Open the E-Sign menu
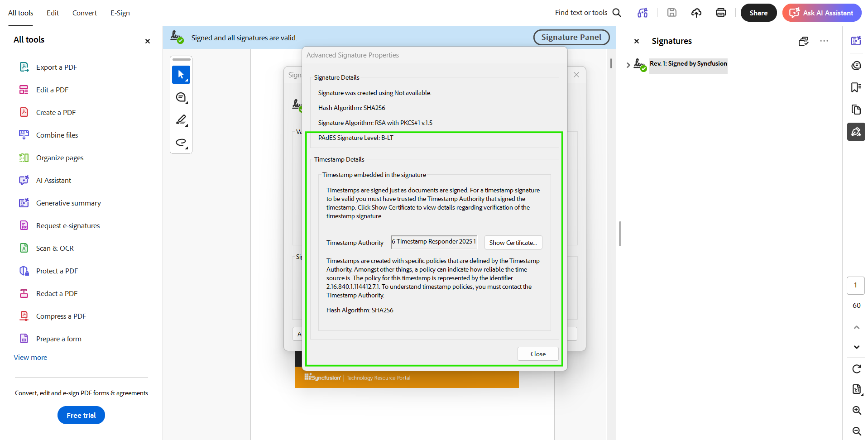The height and width of the screenshot is (440, 868). [x=120, y=13]
